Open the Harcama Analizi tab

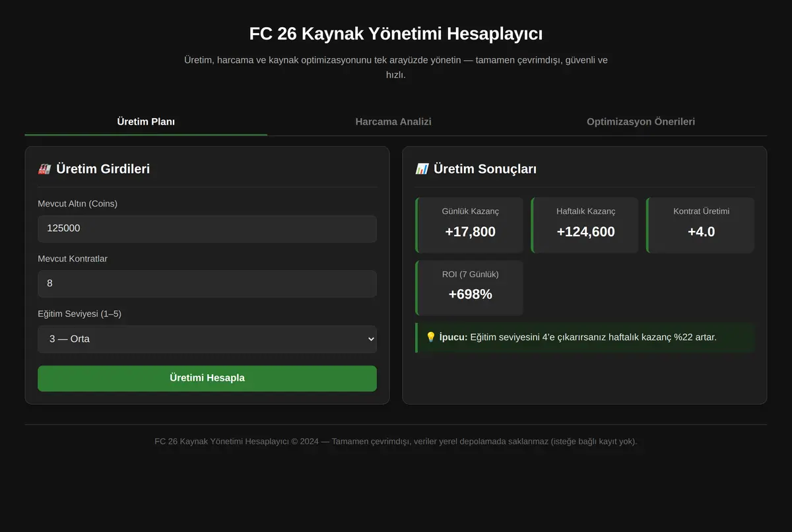coord(393,121)
